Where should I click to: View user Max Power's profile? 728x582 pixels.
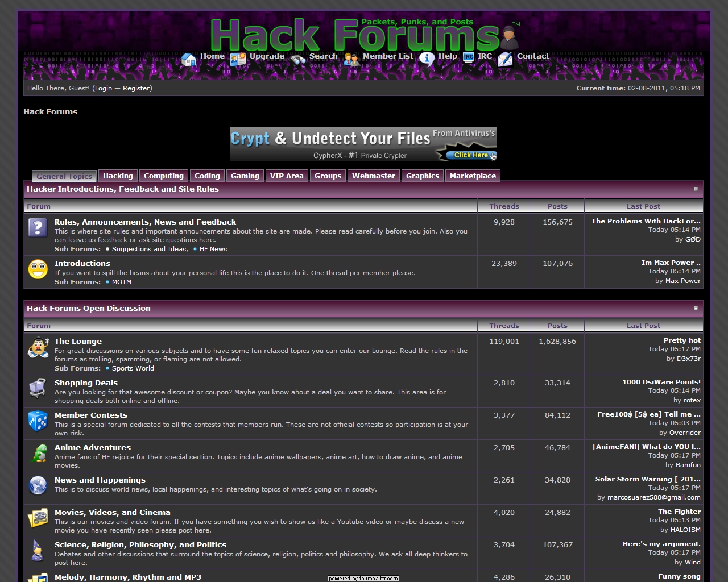(x=683, y=281)
